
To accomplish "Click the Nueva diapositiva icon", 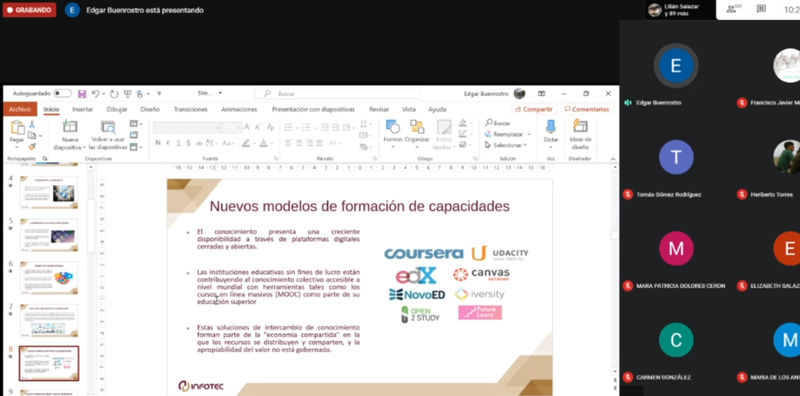I will point(69,127).
